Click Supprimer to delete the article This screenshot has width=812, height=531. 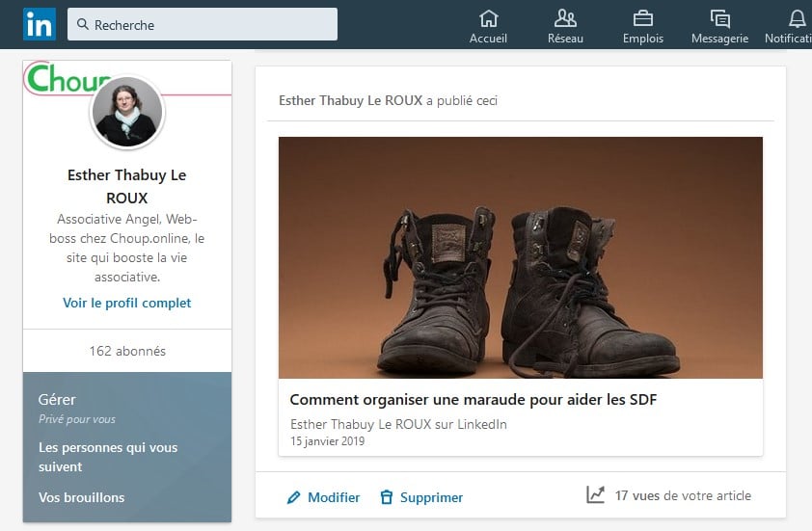coord(431,497)
